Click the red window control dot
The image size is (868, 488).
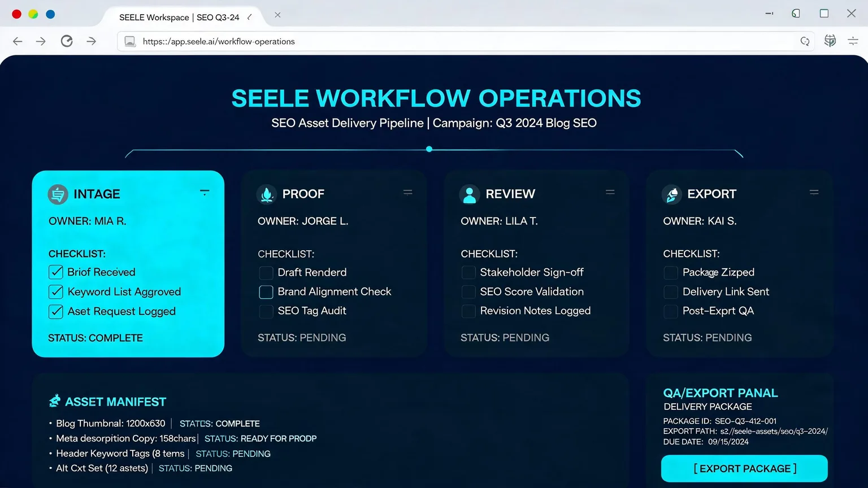(x=17, y=14)
